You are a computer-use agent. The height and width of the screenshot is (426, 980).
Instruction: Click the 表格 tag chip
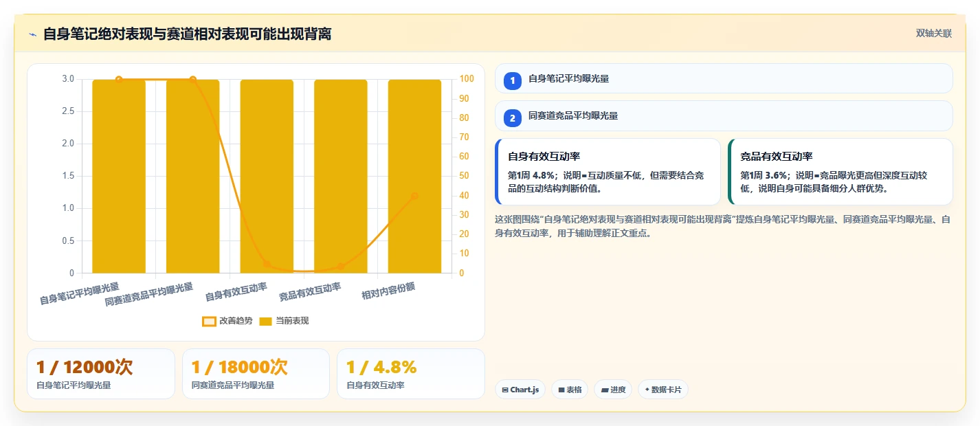click(x=570, y=390)
